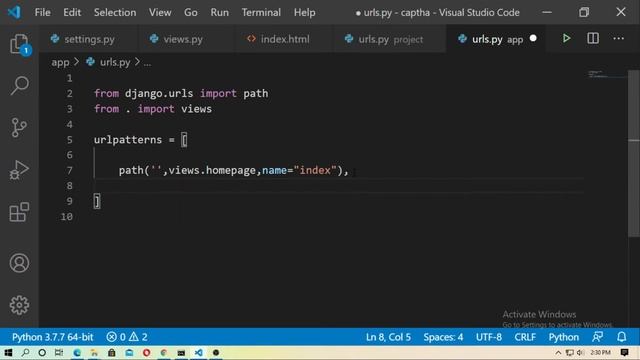Change Python language mode in status bar
640x360 pixels.
pyautogui.click(x=563, y=337)
